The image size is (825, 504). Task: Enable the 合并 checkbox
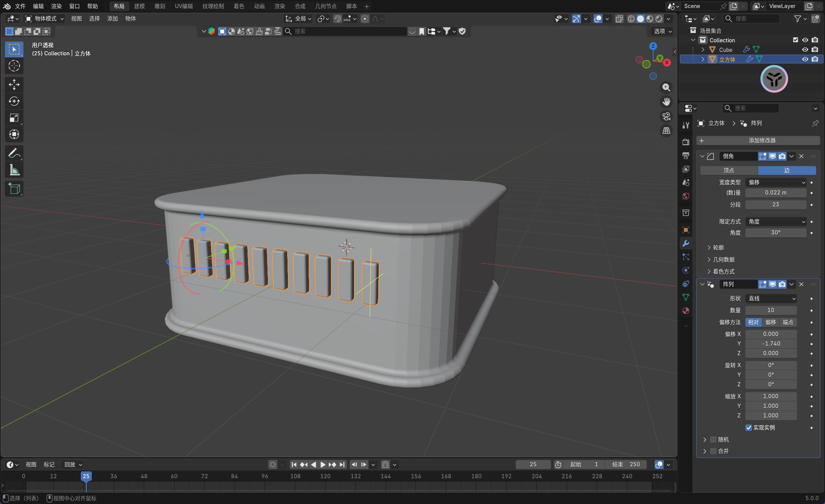pos(713,451)
